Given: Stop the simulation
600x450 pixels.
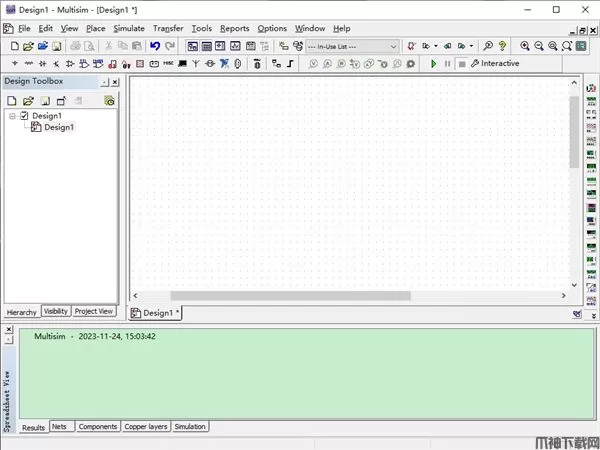Looking at the screenshot, I should click(462, 64).
